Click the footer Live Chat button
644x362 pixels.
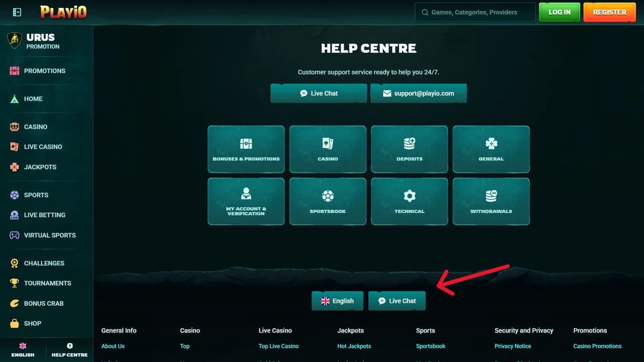[x=397, y=301]
